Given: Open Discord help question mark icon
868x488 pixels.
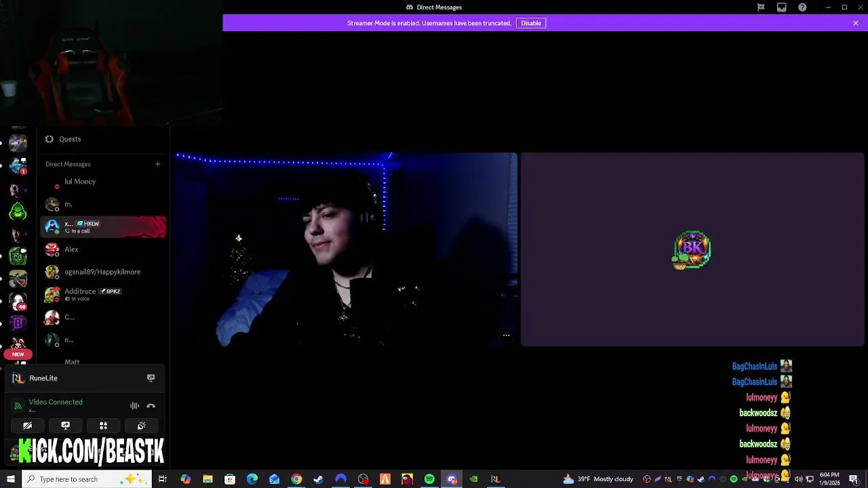Looking at the screenshot, I should pos(802,7).
